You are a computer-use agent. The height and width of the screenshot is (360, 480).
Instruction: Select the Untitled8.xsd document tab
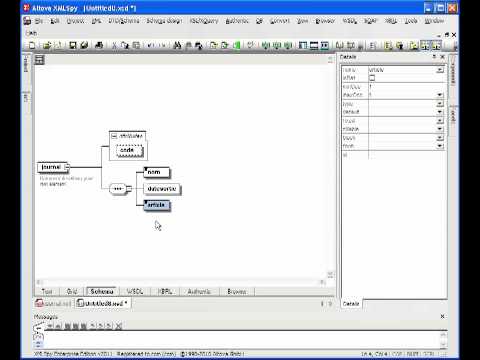(x=103, y=303)
